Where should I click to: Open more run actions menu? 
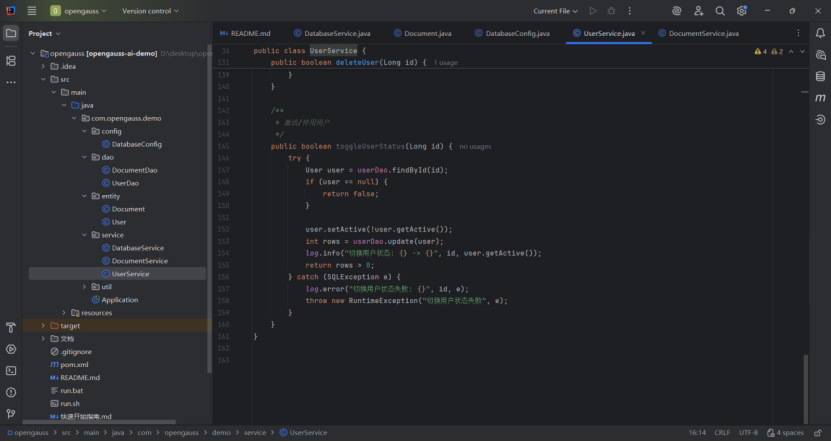click(x=630, y=11)
